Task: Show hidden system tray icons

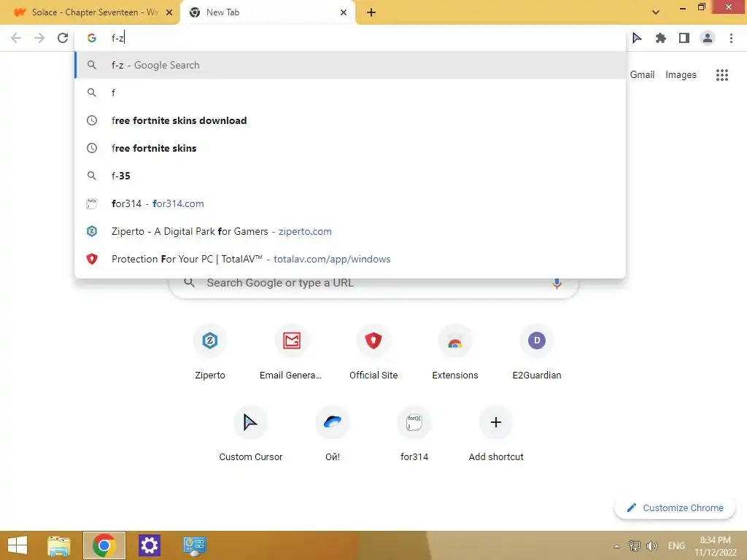Action: pyautogui.click(x=616, y=546)
